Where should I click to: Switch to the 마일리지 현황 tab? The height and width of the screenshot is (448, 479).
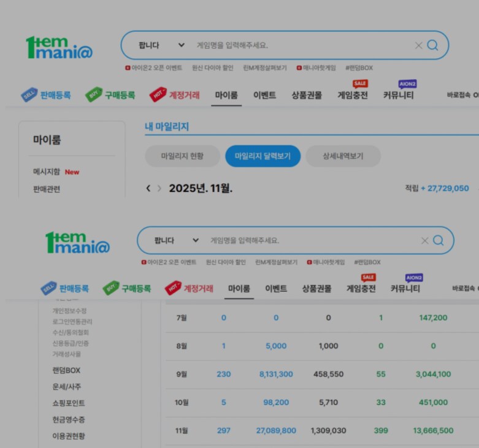pyautogui.click(x=182, y=156)
